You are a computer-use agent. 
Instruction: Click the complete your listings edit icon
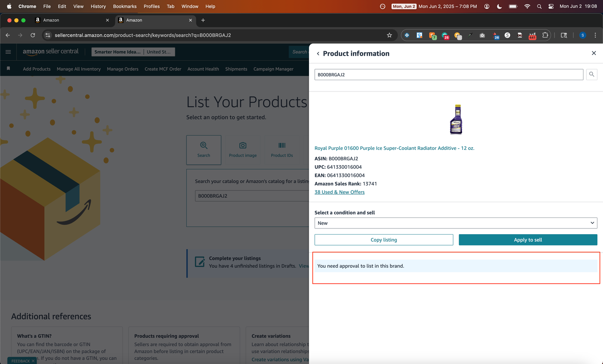(x=200, y=262)
